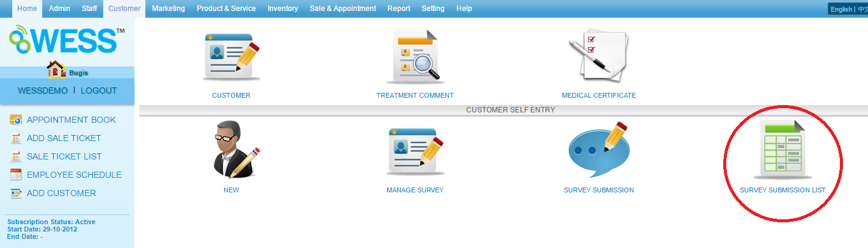Open the ADD SALE TICKET link
Image resolution: width=868 pixels, height=248 pixels.
64,138
